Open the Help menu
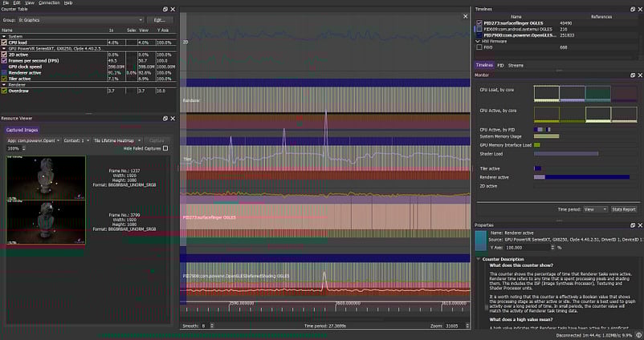The image size is (644, 340). 68,2
